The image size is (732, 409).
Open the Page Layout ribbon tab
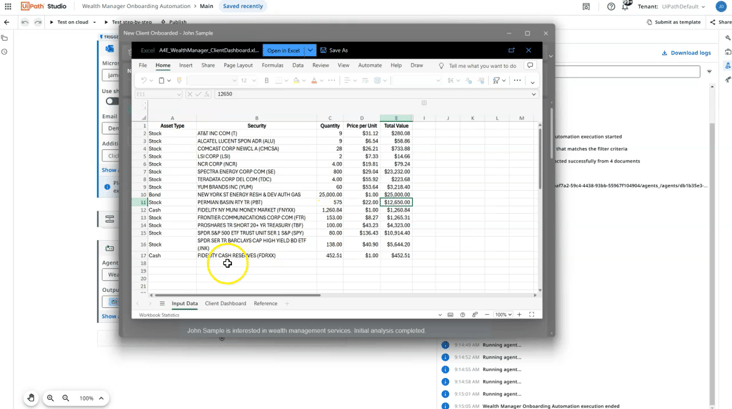(x=238, y=65)
